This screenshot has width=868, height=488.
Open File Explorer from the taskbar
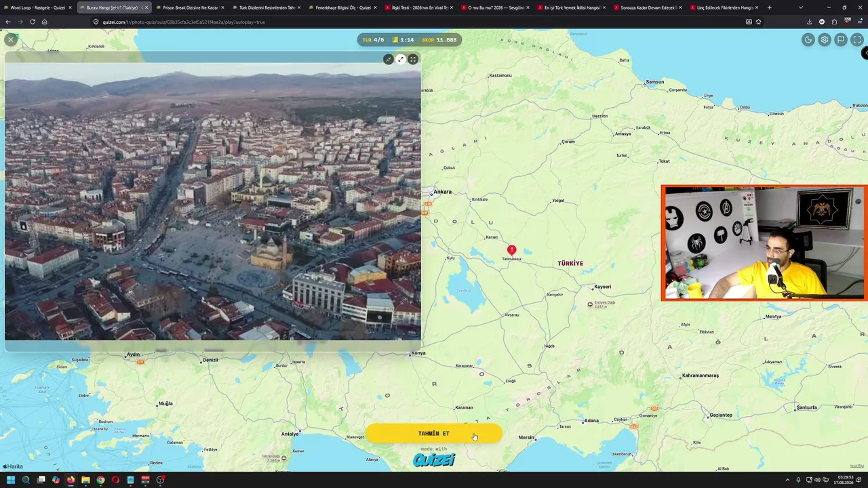pos(85,480)
